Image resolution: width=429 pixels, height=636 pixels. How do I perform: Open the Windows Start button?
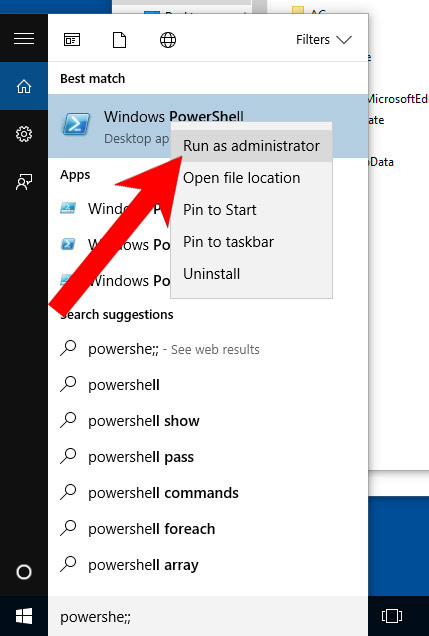(24, 617)
